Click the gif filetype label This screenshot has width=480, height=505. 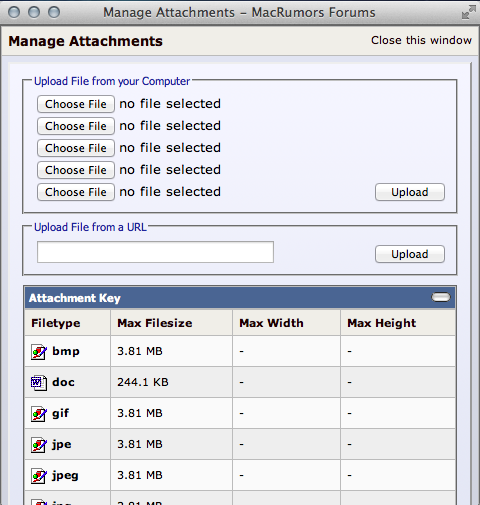pyautogui.click(x=60, y=413)
